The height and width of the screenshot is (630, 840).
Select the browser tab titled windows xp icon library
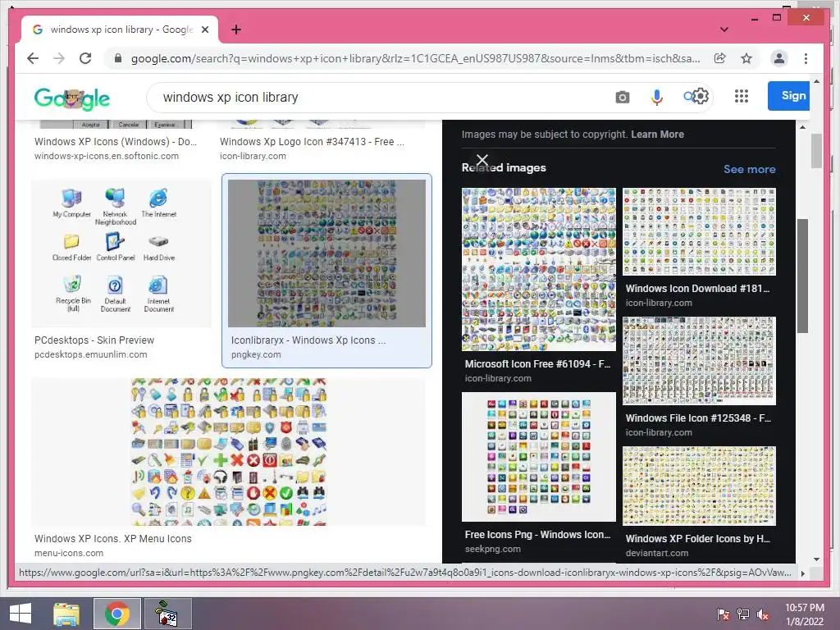pyautogui.click(x=120, y=30)
